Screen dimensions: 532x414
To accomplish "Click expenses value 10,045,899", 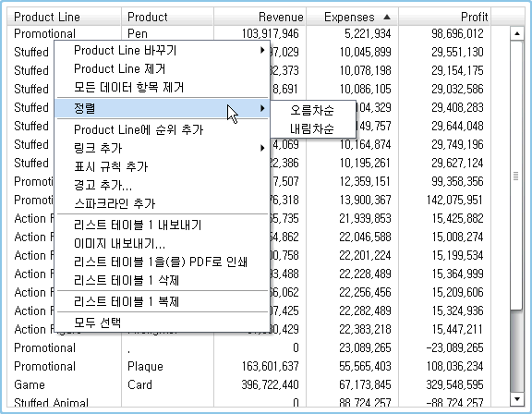I will (366, 52).
